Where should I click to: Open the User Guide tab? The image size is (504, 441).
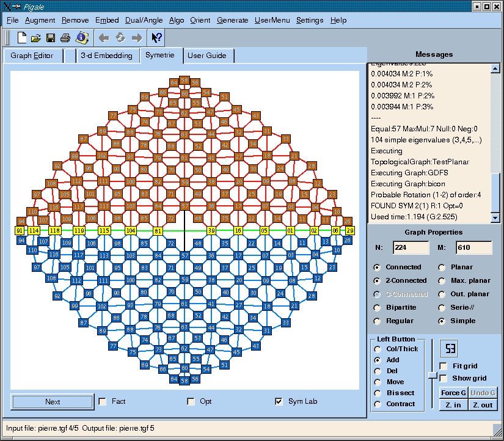coord(206,56)
